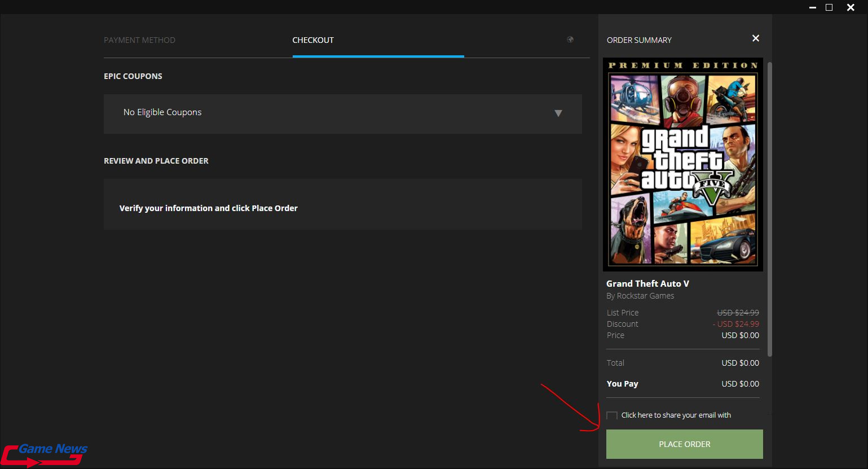The image size is (868, 469).
Task: Click the Order Summary vertical scrollbar
Action: [x=769, y=209]
